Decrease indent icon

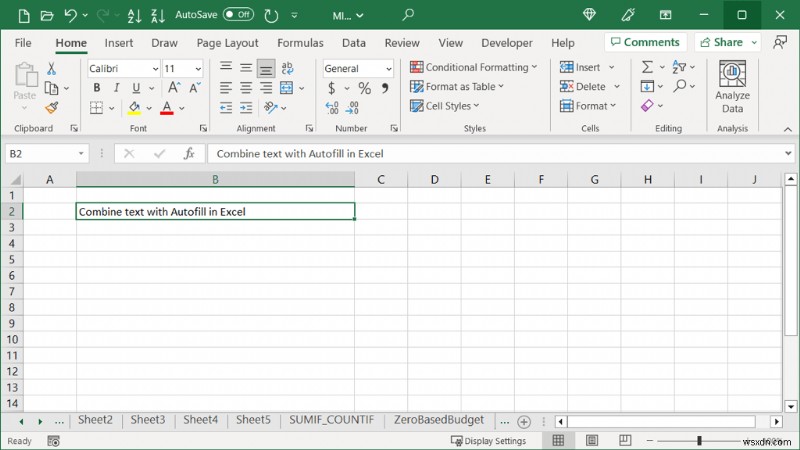click(226, 108)
